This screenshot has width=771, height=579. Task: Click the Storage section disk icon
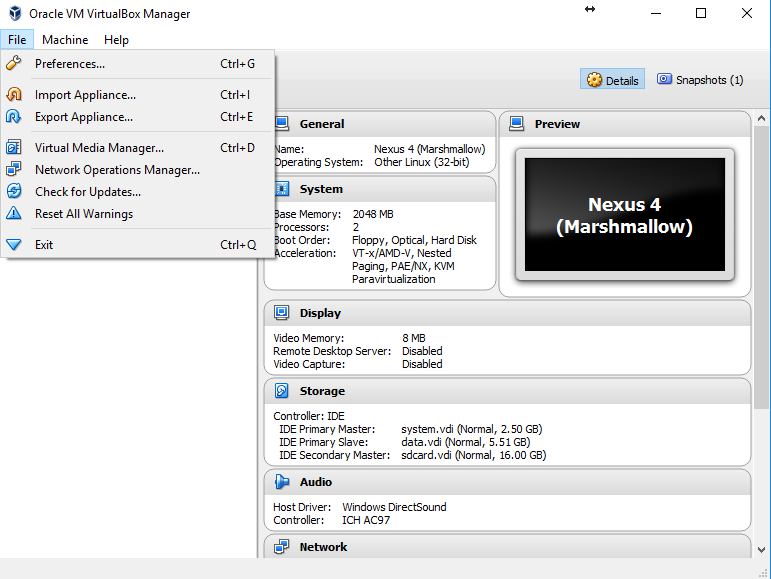point(282,391)
